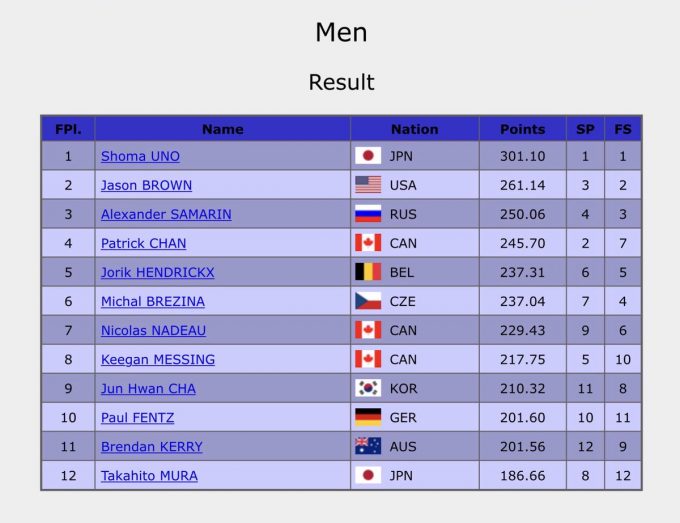Click the Michal BREZINA name link
Screen dimensions: 680x523
tap(152, 301)
